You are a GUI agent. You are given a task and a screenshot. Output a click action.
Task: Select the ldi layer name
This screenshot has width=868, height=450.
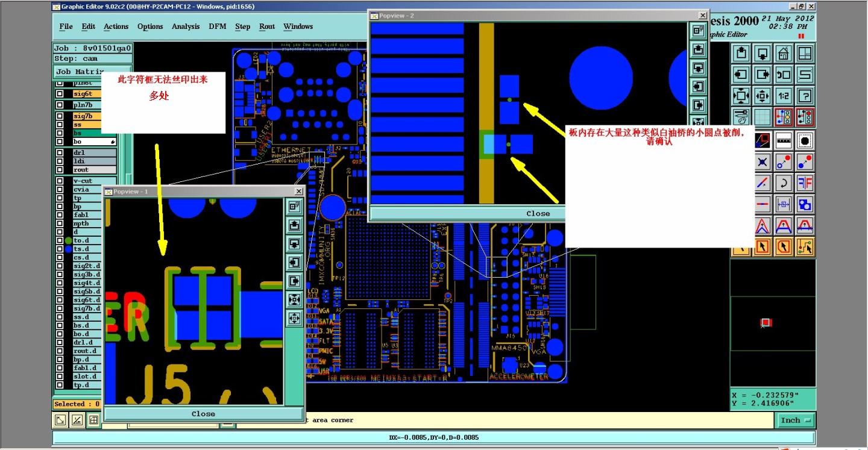pos(95,161)
